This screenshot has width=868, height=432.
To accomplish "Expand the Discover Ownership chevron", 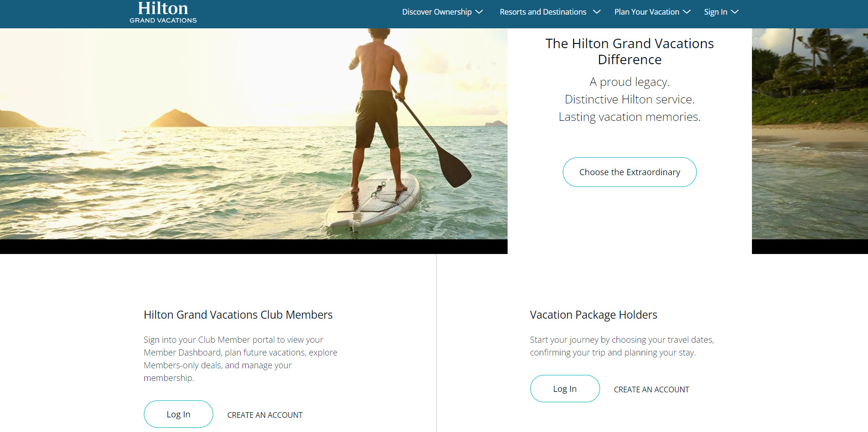I will point(479,12).
